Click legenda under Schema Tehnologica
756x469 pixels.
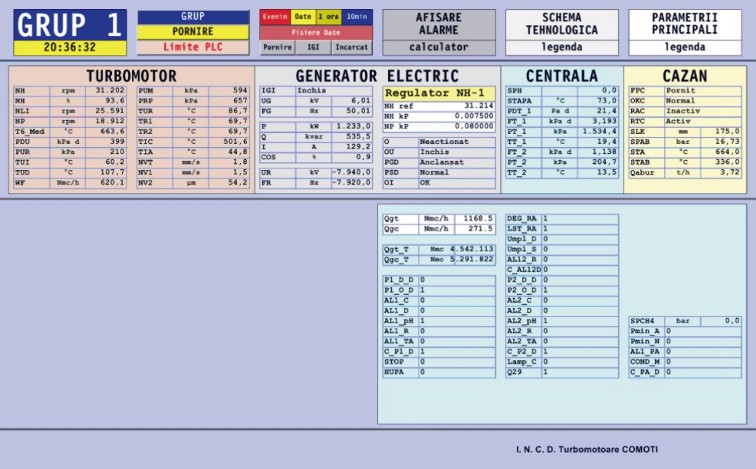(x=561, y=47)
